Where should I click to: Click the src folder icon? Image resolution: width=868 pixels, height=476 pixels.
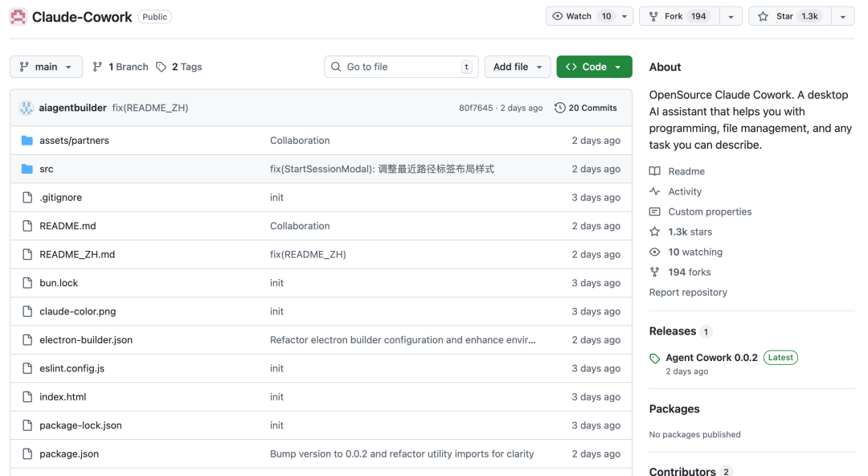coord(27,169)
